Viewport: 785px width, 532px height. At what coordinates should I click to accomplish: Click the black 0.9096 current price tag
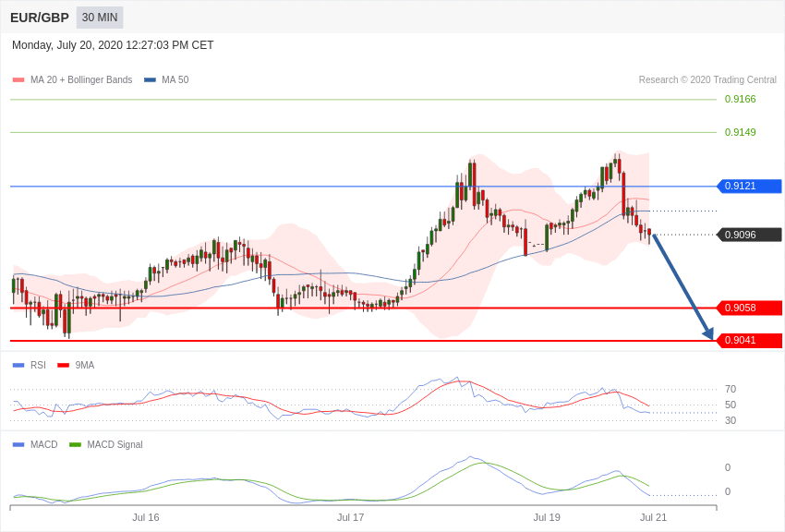tap(750, 235)
